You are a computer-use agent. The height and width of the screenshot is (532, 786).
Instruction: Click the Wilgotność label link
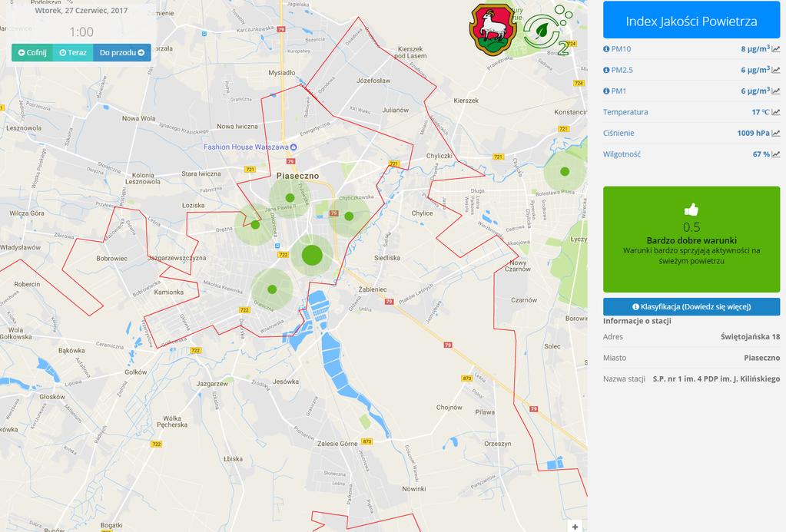(622, 154)
